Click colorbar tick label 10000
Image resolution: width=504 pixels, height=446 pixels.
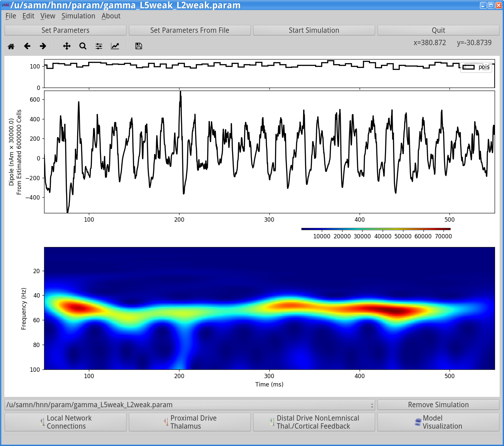(x=322, y=236)
